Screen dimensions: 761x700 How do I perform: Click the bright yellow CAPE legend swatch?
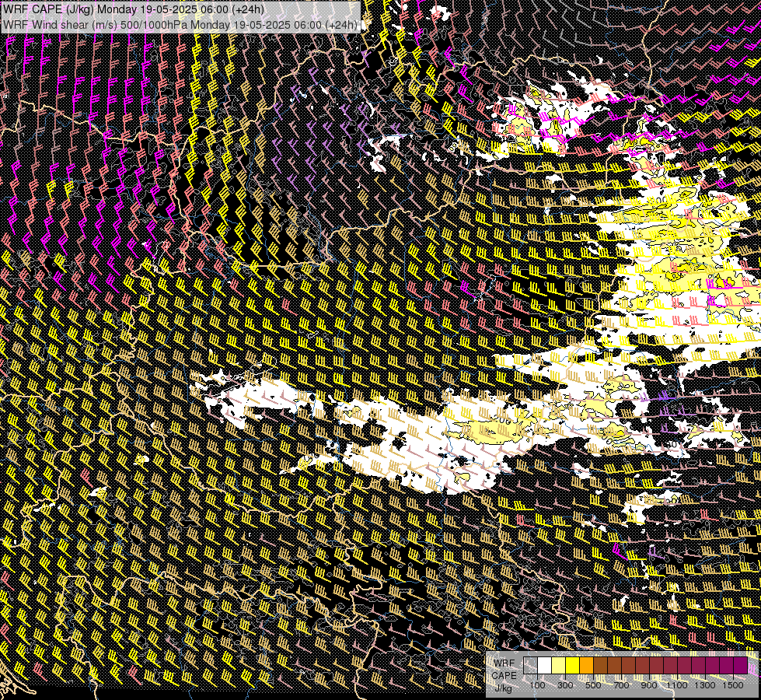pos(573,666)
